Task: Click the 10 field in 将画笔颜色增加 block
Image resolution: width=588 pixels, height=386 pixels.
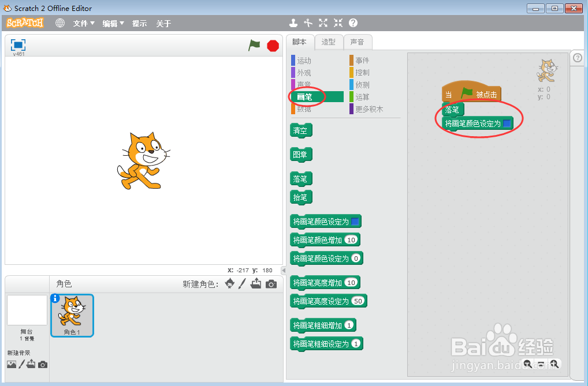Action: point(351,240)
